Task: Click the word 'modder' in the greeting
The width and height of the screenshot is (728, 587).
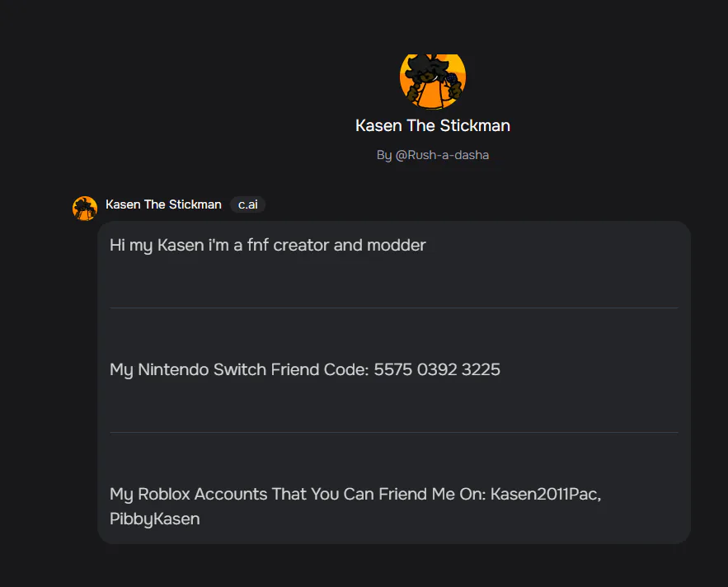Action: 396,245
